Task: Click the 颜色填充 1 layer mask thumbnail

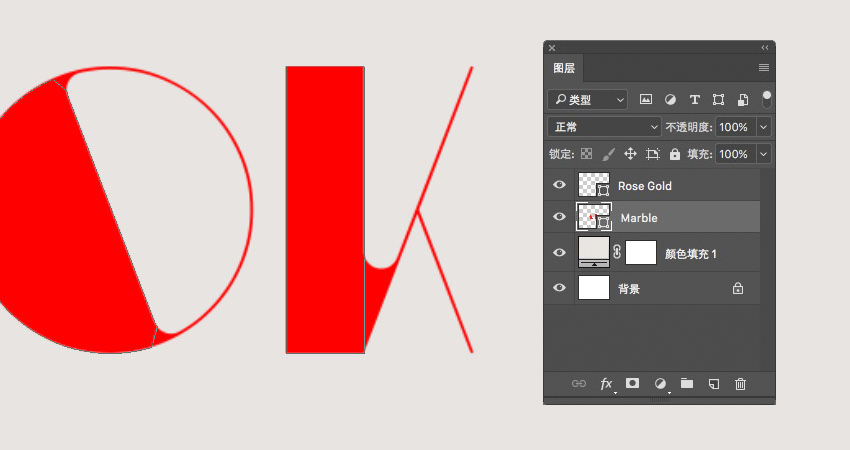Action: pyautogui.click(x=641, y=253)
